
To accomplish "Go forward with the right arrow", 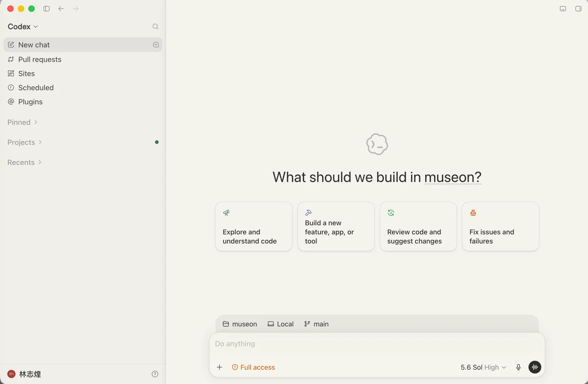I will 76,9.
